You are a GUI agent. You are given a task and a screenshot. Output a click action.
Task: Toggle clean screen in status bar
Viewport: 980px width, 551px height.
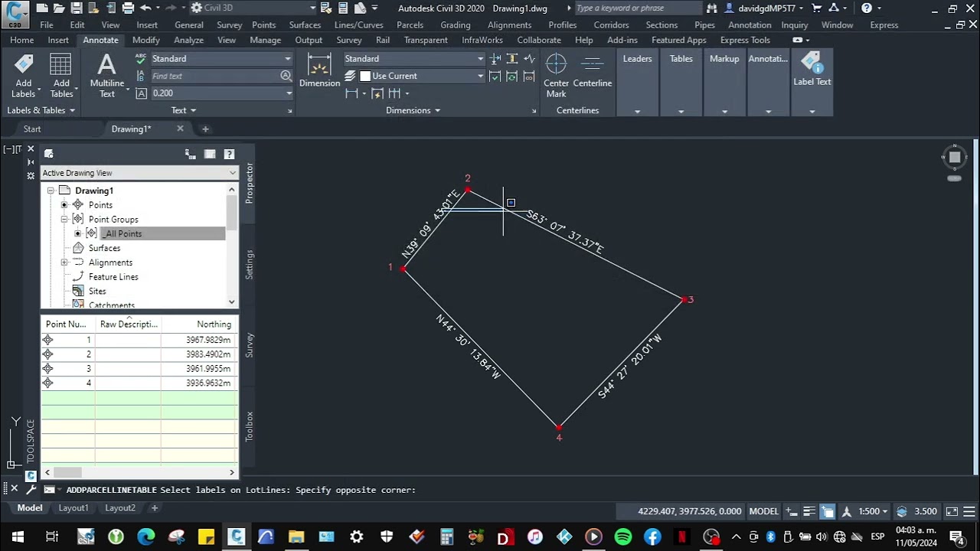[952, 511]
